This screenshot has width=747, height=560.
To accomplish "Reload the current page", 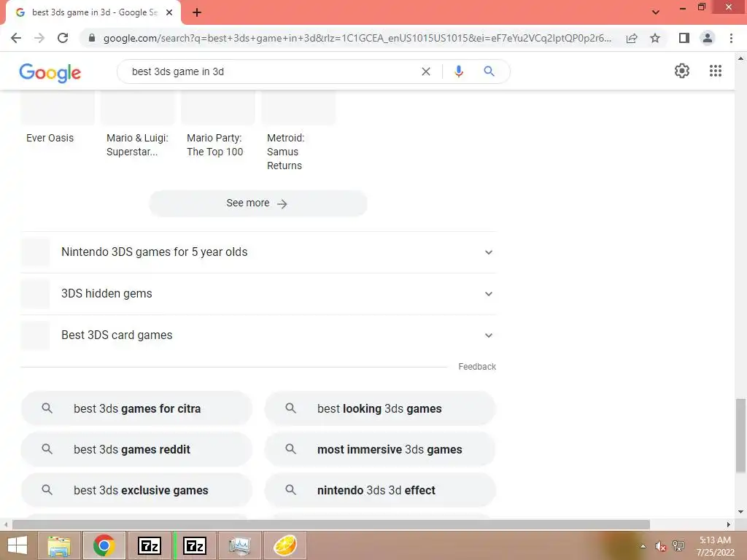I will click(63, 38).
